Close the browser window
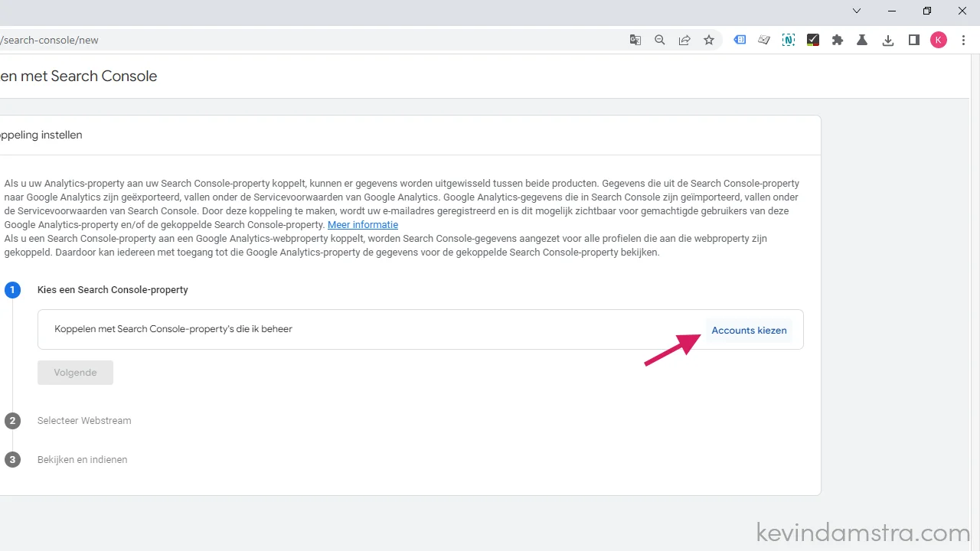The image size is (980, 551). point(962,11)
